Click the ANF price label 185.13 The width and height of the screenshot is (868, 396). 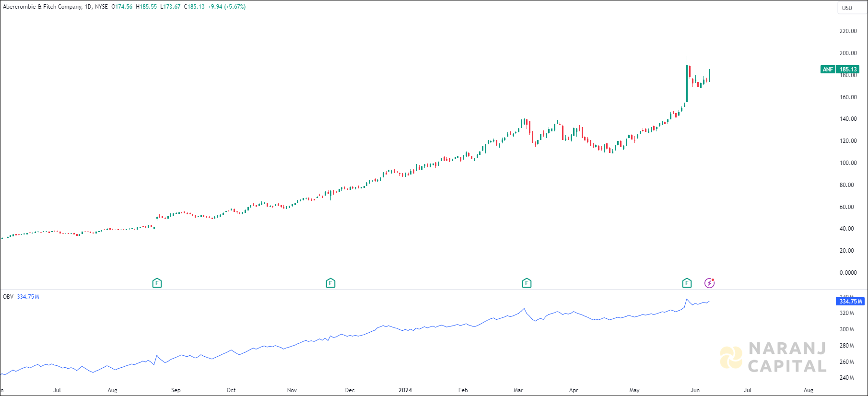[x=840, y=70]
